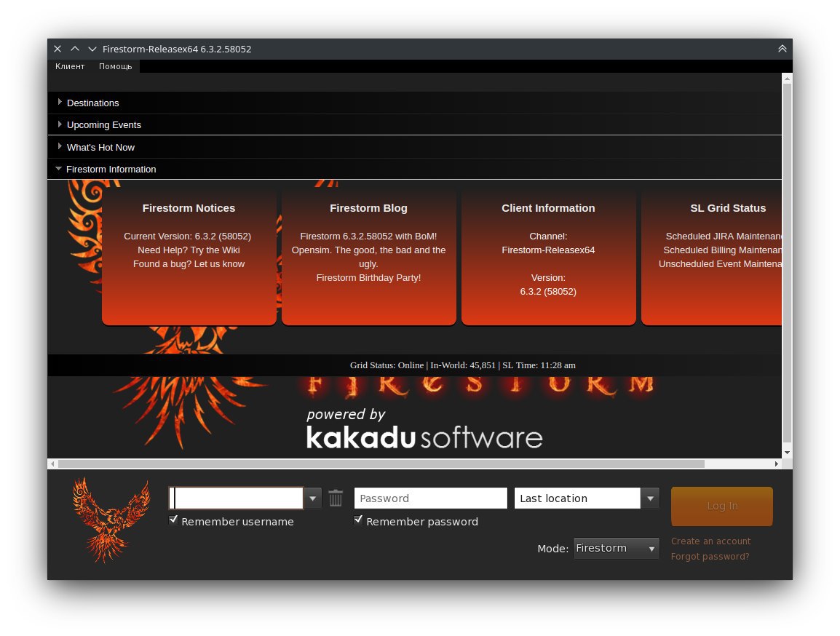Click the scroll down arrow of vertical scrollbar

click(787, 453)
